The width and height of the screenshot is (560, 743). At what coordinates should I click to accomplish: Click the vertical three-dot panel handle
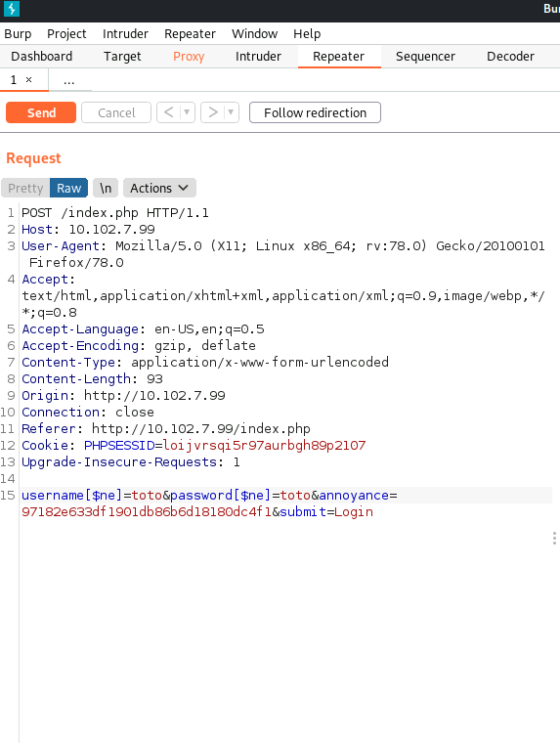[554, 539]
